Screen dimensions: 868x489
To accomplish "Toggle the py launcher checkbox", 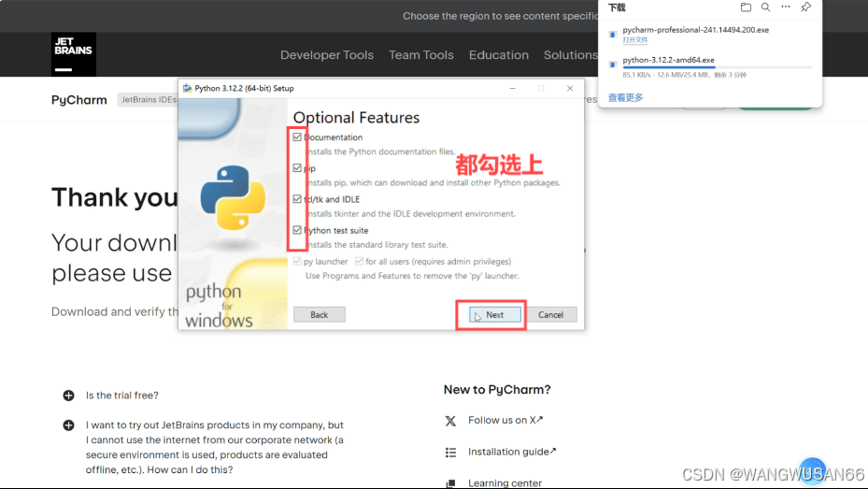I will coord(297,261).
